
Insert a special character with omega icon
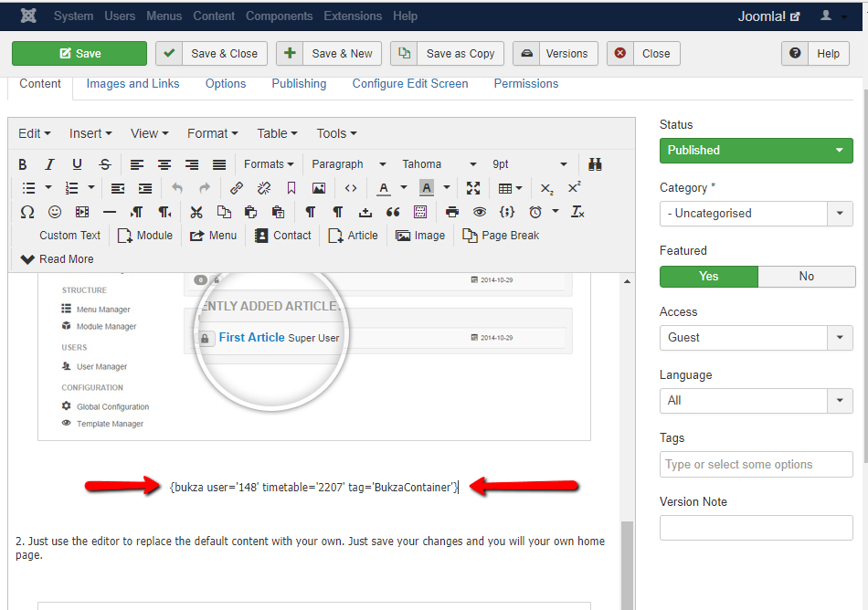pos(26,212)
